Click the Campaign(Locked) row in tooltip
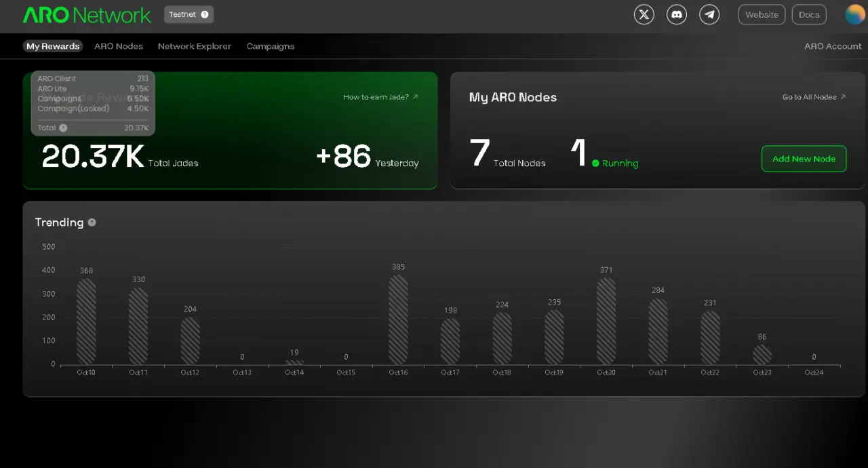 [93, 109]
